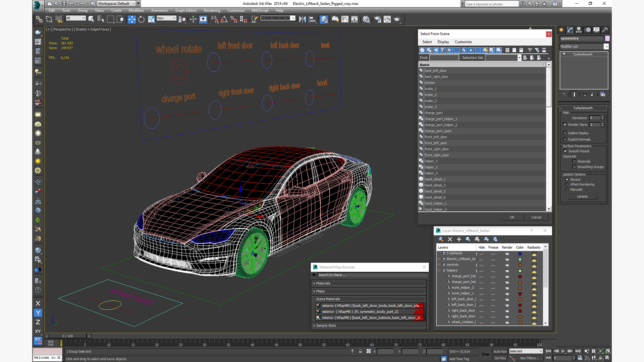Image resolution: width=644 pixels, height=362 pixels.
Task: Open the Material Editor icon
Action: [x=366, y=19]
